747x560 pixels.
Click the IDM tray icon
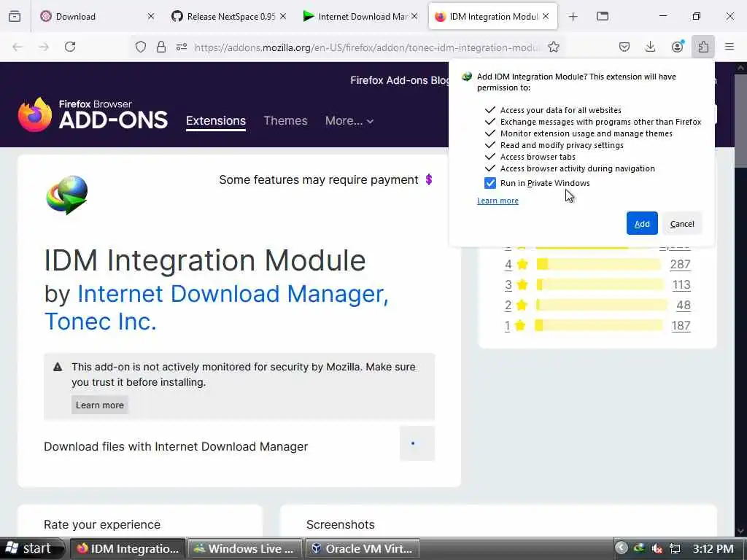click(x=639, y=548)
